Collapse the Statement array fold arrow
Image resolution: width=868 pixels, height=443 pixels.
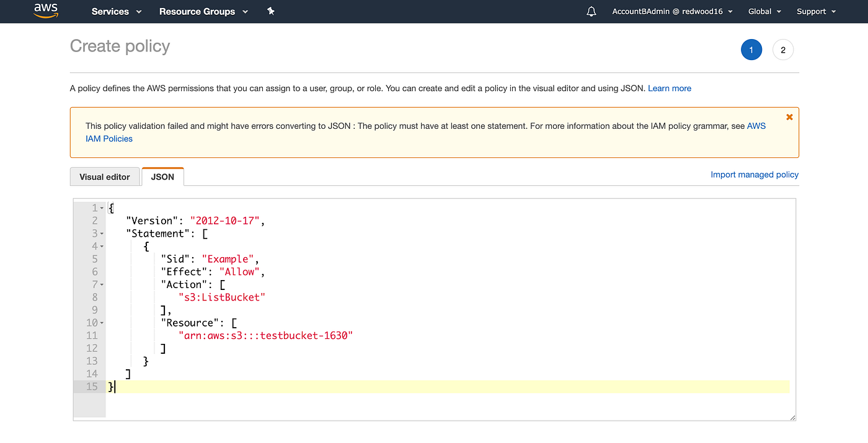(x=102, y=234)
